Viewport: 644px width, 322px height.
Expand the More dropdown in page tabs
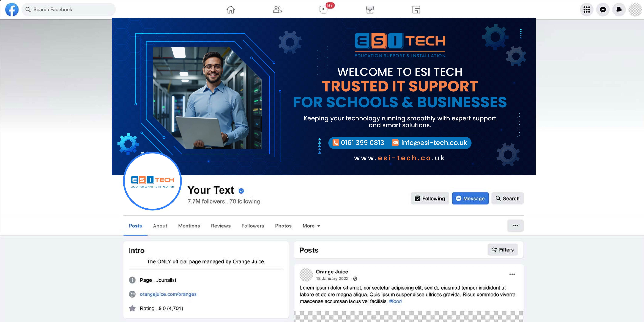pos(311,226)
